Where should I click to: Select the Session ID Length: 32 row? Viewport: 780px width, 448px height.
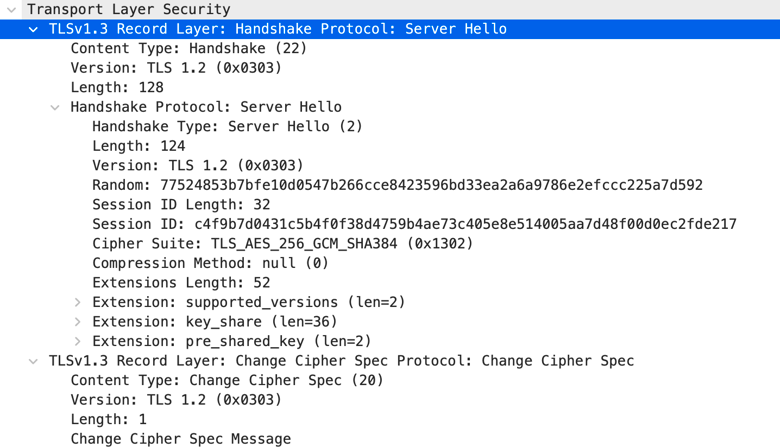tap(390, 204)
